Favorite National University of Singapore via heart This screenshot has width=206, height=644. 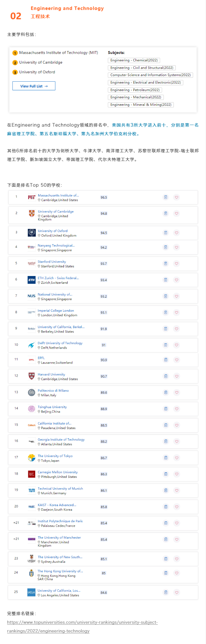coord(176,296)
